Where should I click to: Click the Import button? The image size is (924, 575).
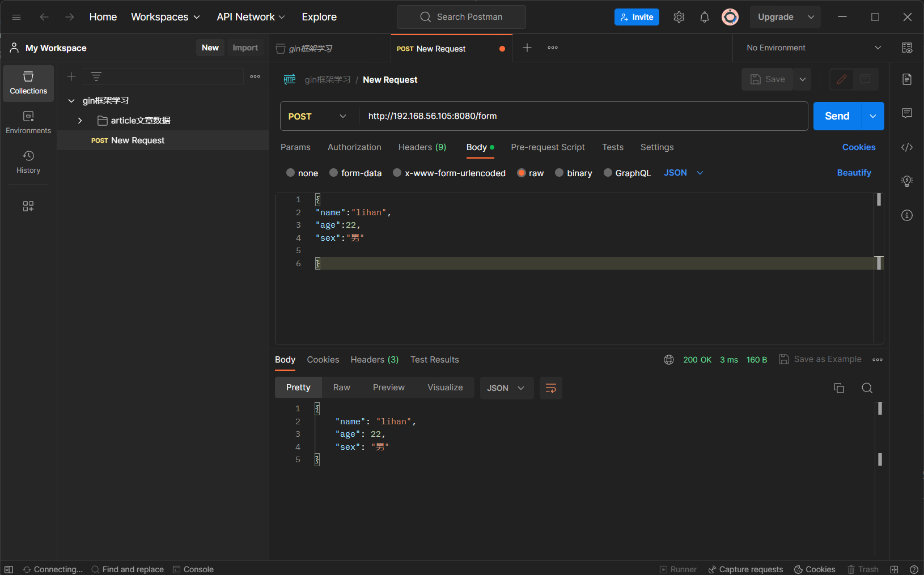(x=245, y=48)
